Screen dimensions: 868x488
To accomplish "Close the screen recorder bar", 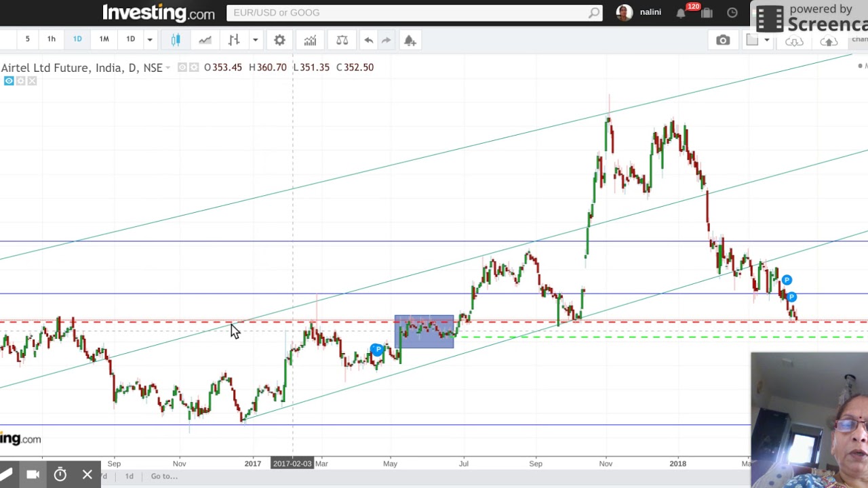I will pyautogui.click(x=87, y=474).
